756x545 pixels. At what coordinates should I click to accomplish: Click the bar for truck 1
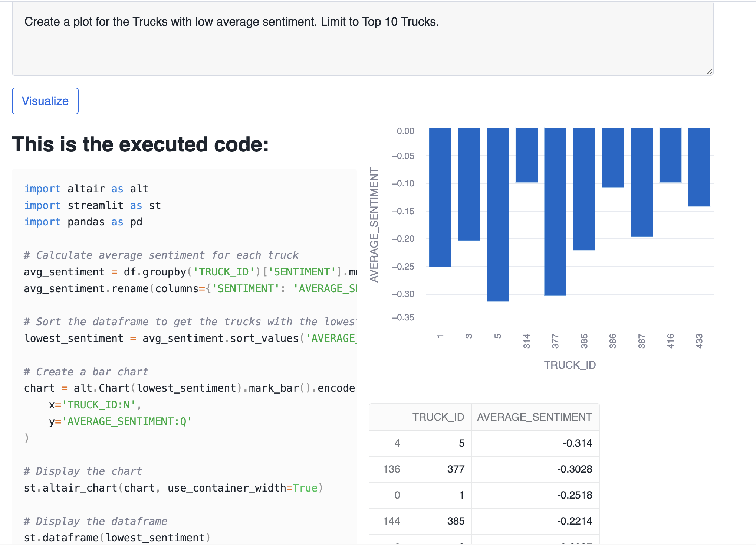440,197
